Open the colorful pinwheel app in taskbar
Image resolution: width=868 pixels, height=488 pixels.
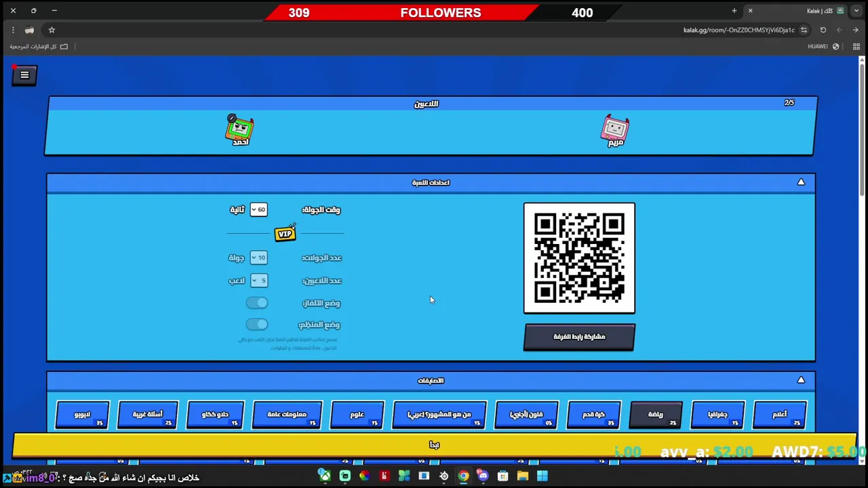click(x=365, y=476)
